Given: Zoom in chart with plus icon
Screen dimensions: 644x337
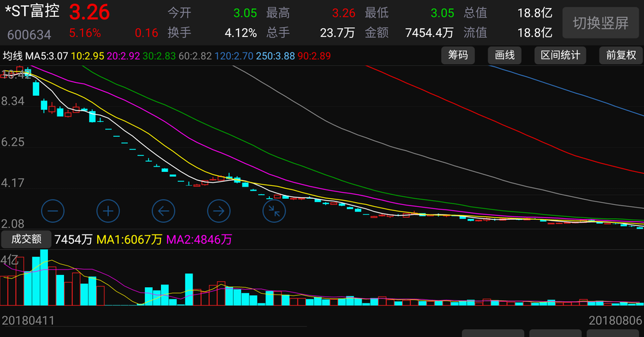Looking at the screenshot, I should click(x=108, y=211).
